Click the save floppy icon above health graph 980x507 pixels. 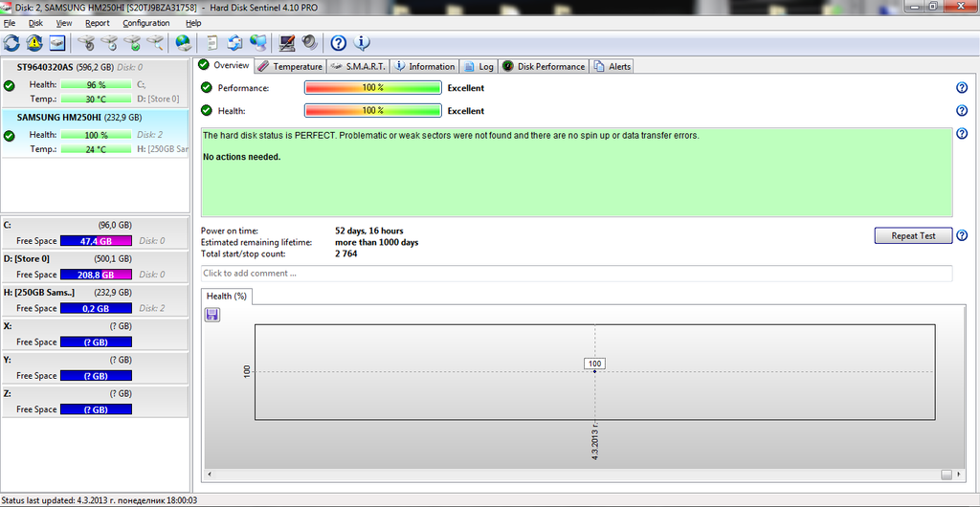212,315
